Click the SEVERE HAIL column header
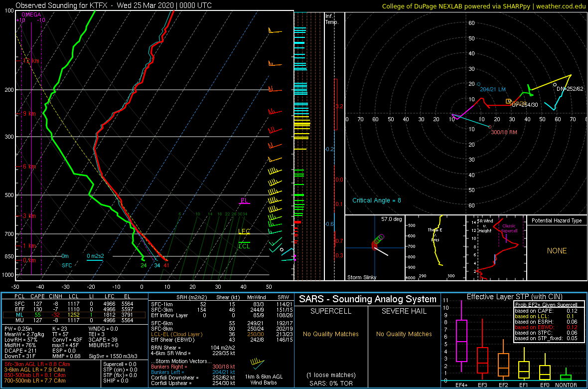The width and height of the screenshot is (588, 389). pos(404,311)
